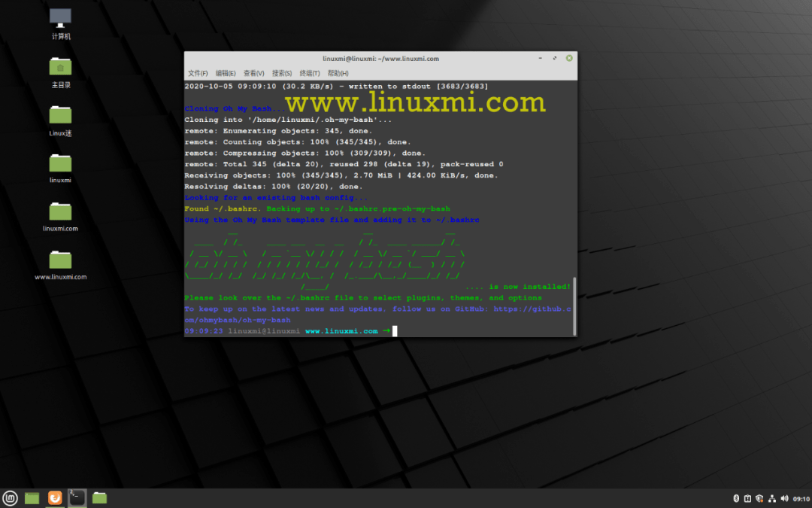Open the 文件(F) menu in the terminal
Image resolution: width=812 pixels, height=508 pixels.
point(198,73)
